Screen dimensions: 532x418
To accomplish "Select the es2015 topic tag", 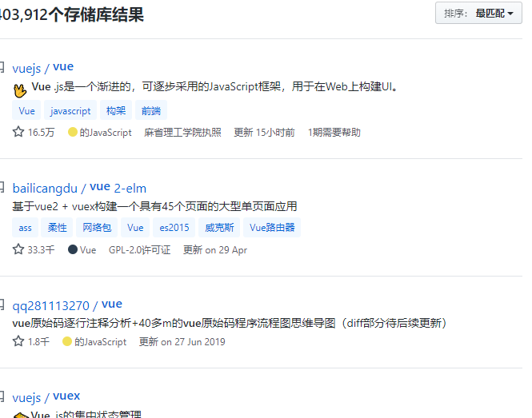I will click(x=174, y=228).
